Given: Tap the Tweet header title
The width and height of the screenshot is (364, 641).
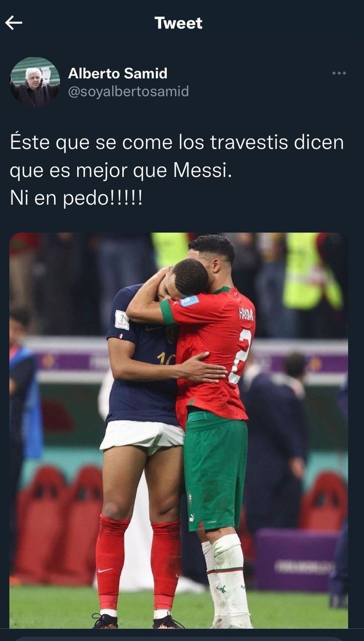Looking at the screenshot, I should pyautogui.click(x=178, y=23).
